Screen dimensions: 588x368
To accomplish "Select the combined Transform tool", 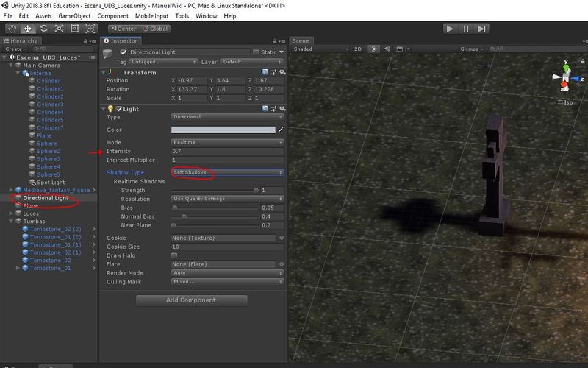I will tap(90, 29).
